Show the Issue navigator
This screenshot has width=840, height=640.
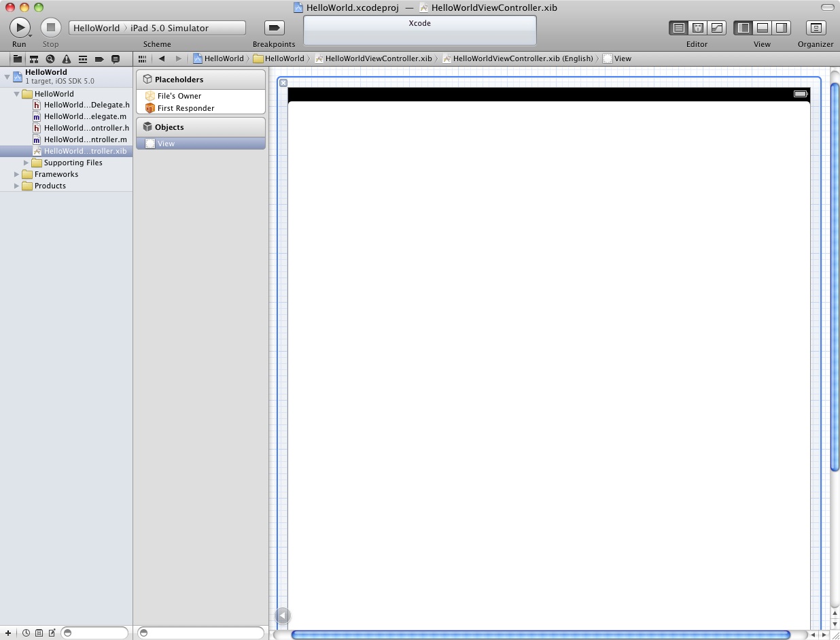coord(67,59)
